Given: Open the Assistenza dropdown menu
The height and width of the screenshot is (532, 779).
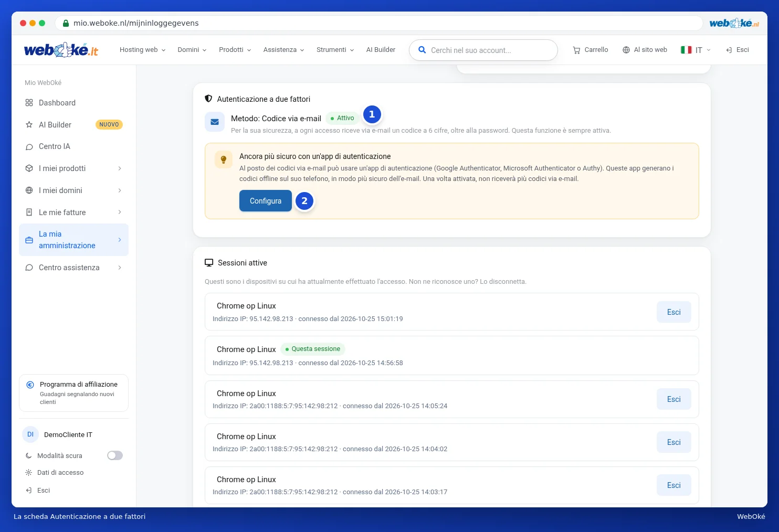Looking at the screenshot, I should 284,50.
